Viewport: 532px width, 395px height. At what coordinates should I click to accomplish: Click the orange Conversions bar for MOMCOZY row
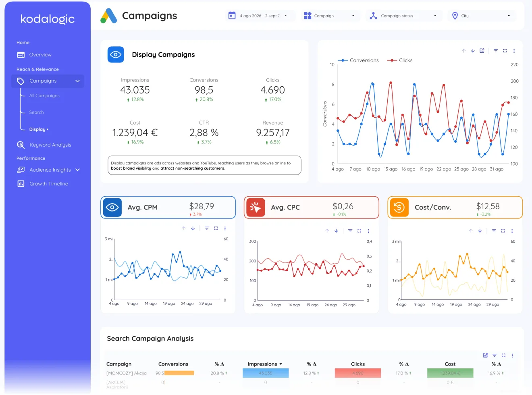pos(179,373)
